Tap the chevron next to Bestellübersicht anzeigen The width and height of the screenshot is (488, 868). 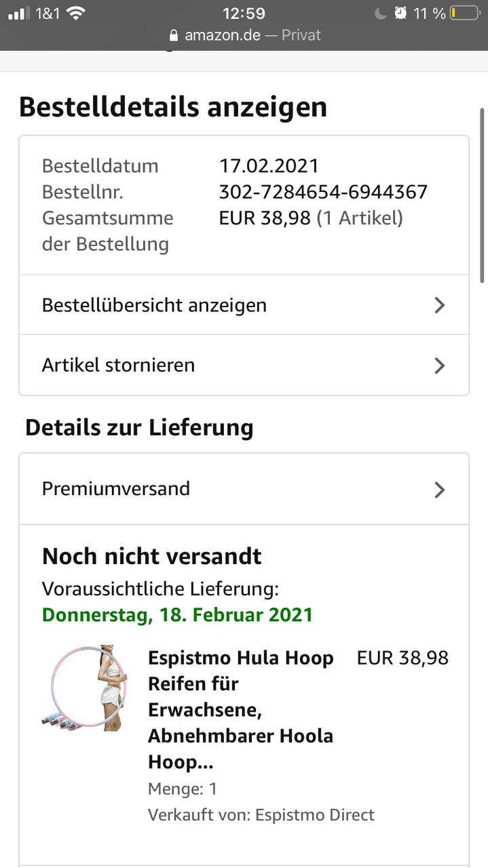tap(439, 305)
